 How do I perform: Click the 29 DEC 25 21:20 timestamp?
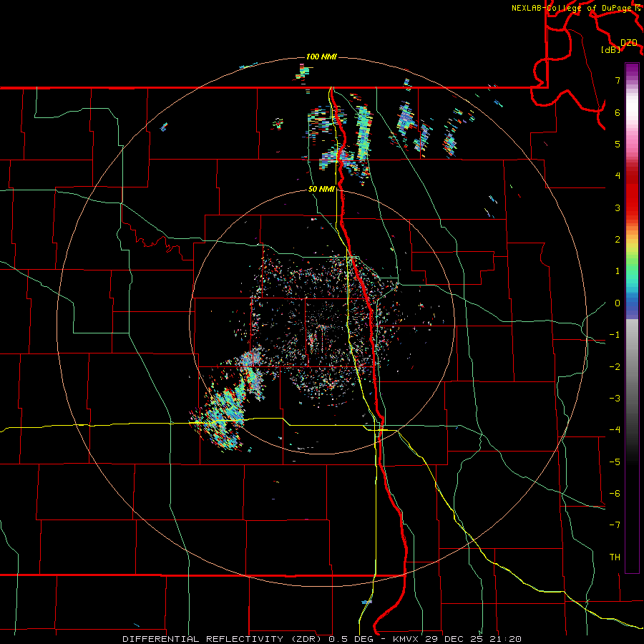472,639
